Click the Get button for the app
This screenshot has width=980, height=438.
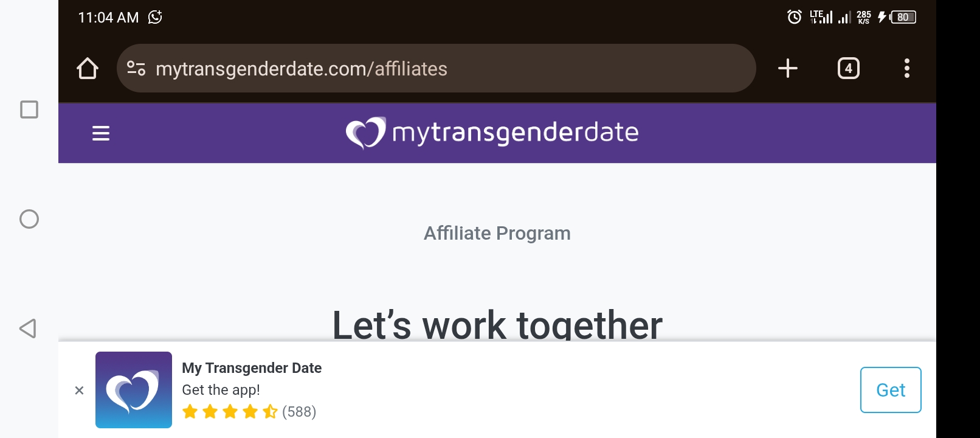point(891,390)
